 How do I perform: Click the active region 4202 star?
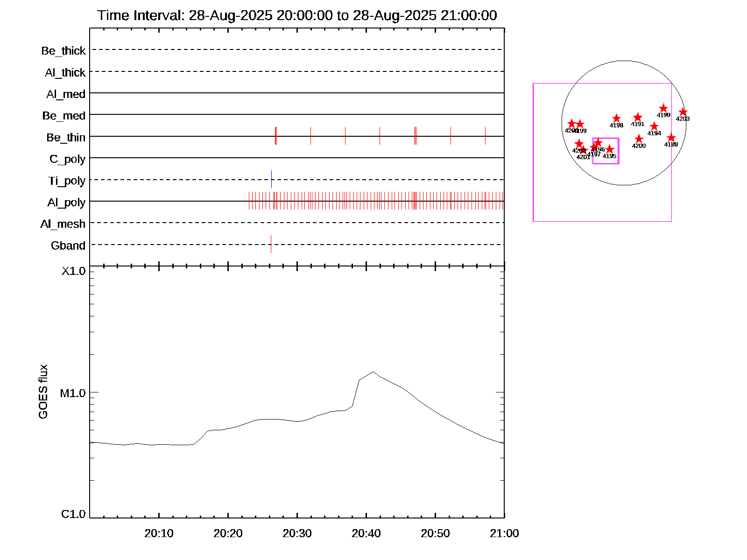579,144
